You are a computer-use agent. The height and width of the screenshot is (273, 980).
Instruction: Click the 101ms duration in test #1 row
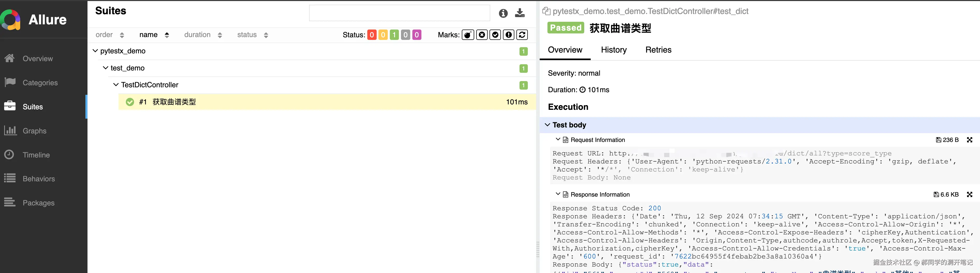click(x=517, y=102)
